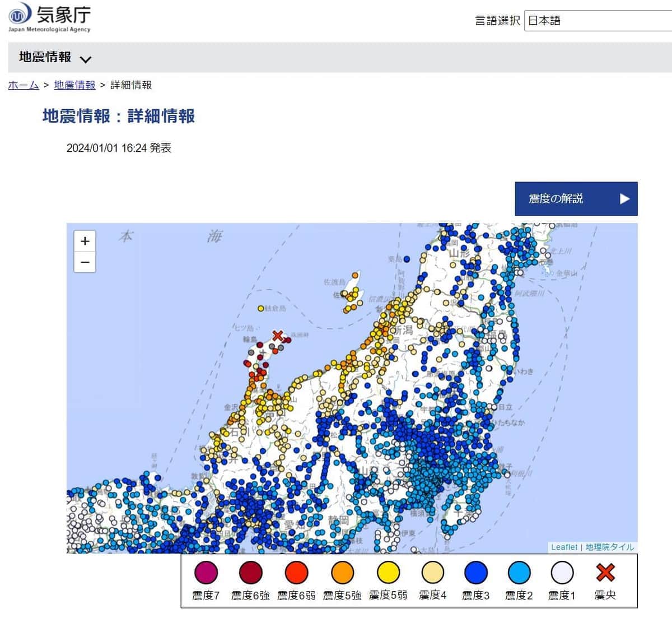Open the Leaflet attribution link

pos(564,547)
